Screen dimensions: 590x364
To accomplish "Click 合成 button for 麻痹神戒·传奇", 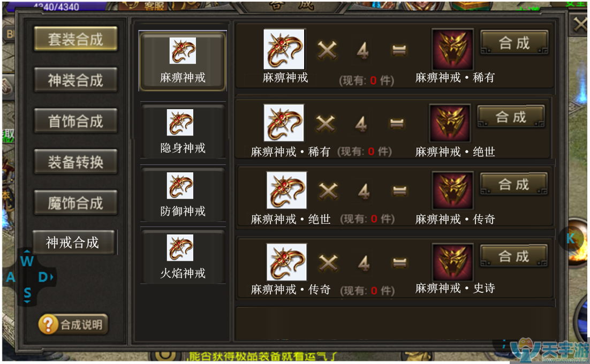I will [x=514, y=184].
